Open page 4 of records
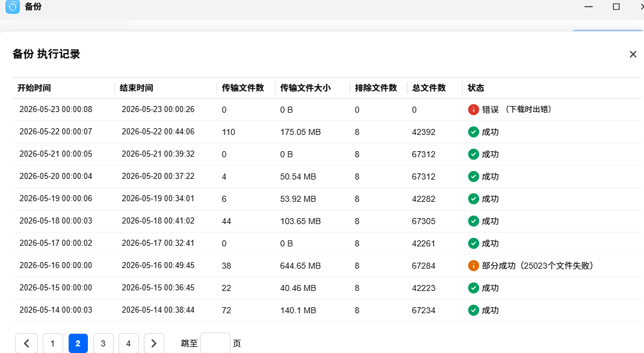The image size is (644, 353). (129, 343)
